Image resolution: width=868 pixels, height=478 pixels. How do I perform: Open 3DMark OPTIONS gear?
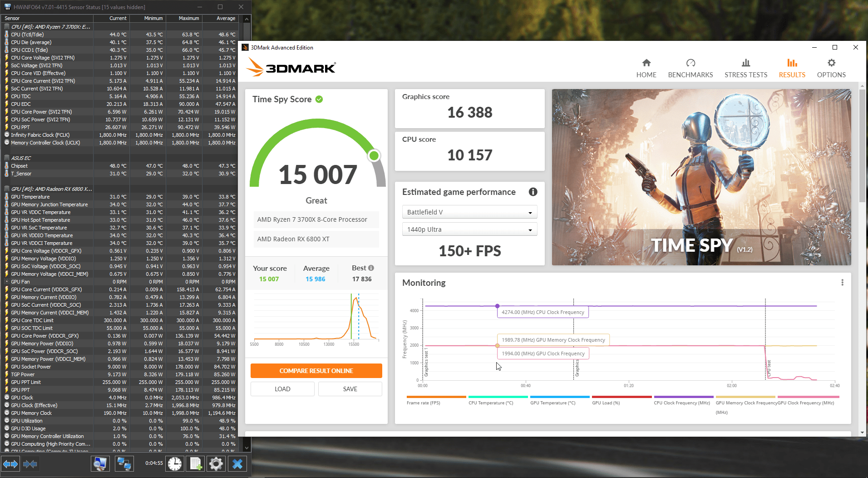point(831,69)
